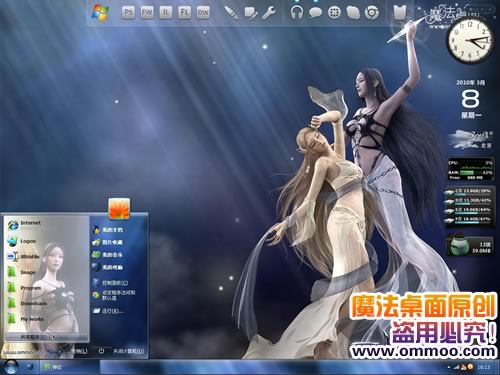Viewport: 500px width, 375px height.
Task: Select the Logon entry in start menu
Action: point(22,241)
